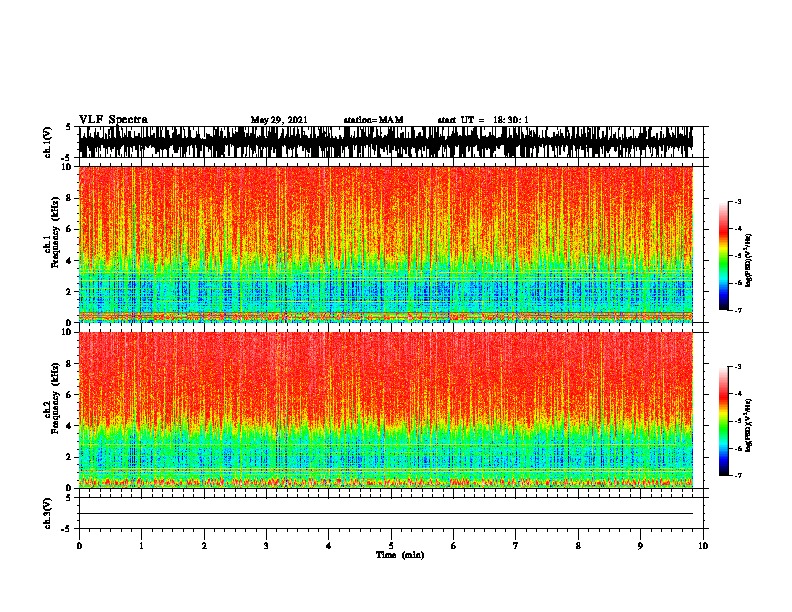
Task: Click time axis tick label "5"
Action: pos(391,546)
